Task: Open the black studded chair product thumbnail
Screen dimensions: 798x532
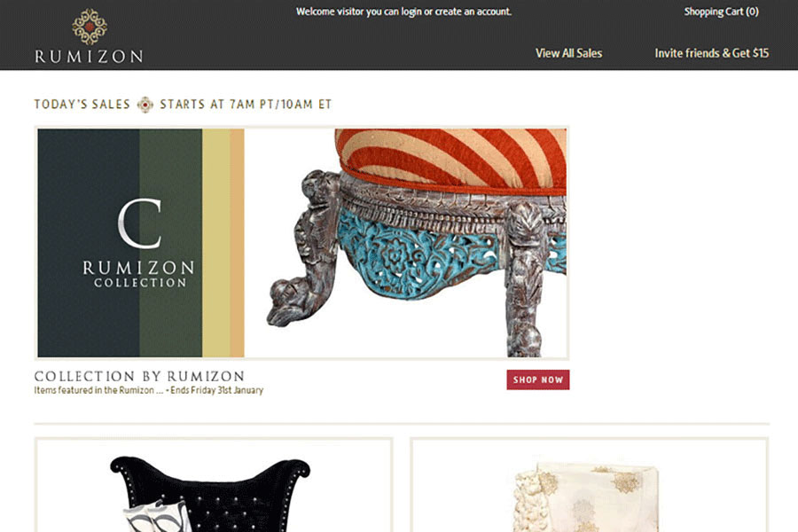Action: tap(214, 486)
